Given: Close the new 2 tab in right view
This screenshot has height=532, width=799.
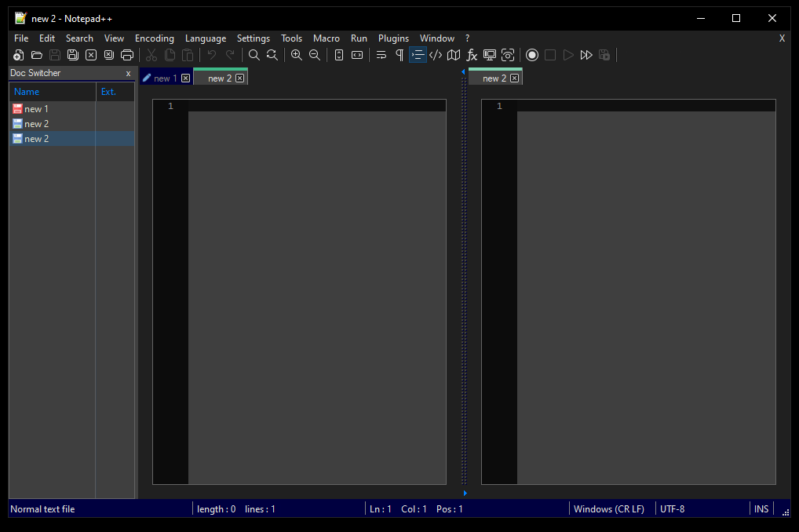Looking at the screenshot, I should [515, 78].
